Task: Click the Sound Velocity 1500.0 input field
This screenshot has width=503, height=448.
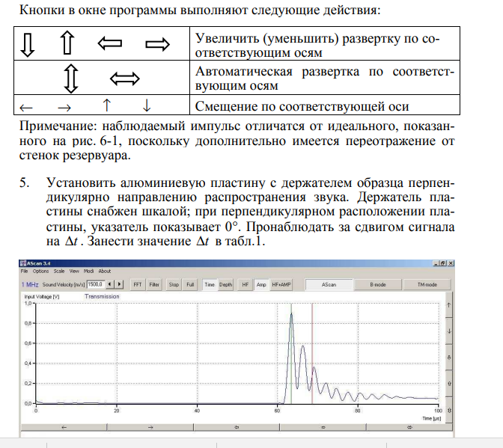Action: [x=96, y=284]
